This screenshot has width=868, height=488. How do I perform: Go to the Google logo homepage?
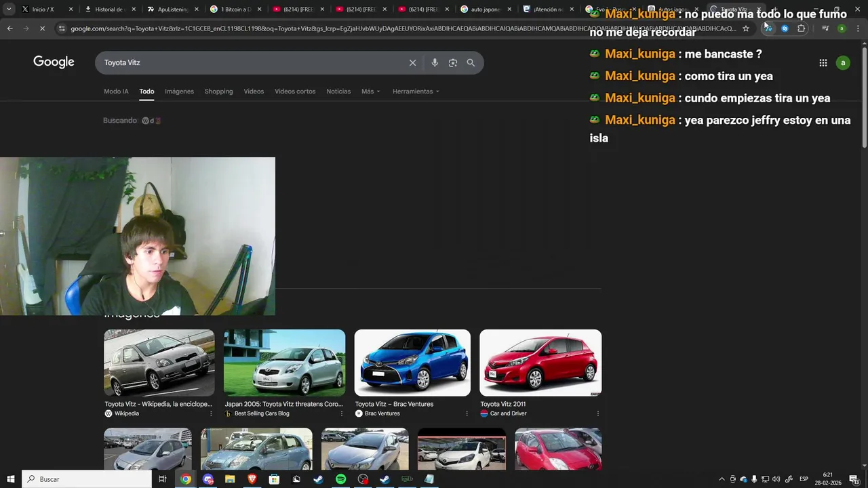pos(54,62)
